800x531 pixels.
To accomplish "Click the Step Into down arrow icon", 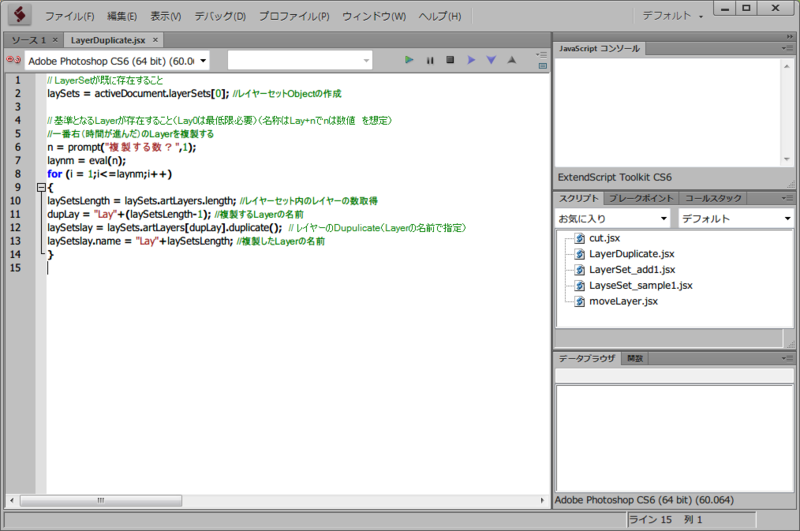I will pos(491,60).
